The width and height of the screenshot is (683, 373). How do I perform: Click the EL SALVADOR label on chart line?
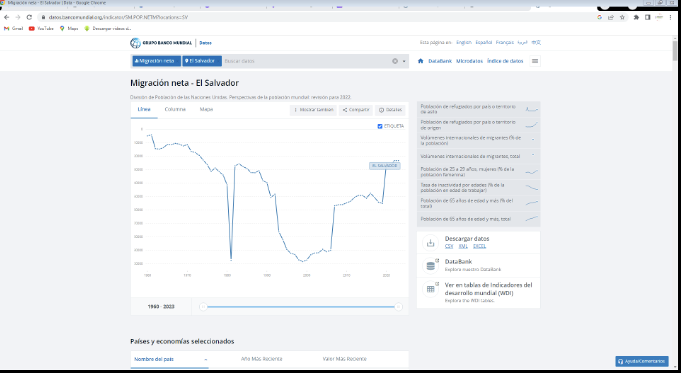click(385, 166)
